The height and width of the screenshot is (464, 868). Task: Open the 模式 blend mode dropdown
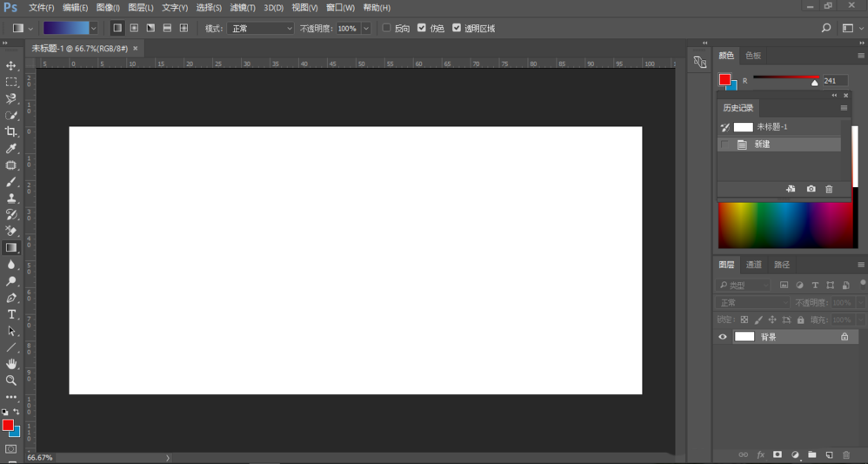click(261, 28)
